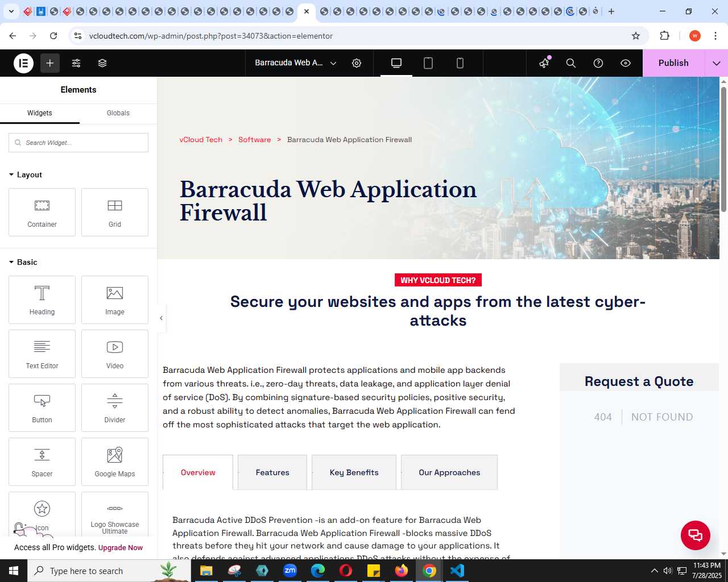The width and height of the screenshot is (728, 582).
Task: Select the Divider widget
Action: (x=115, y=408)
